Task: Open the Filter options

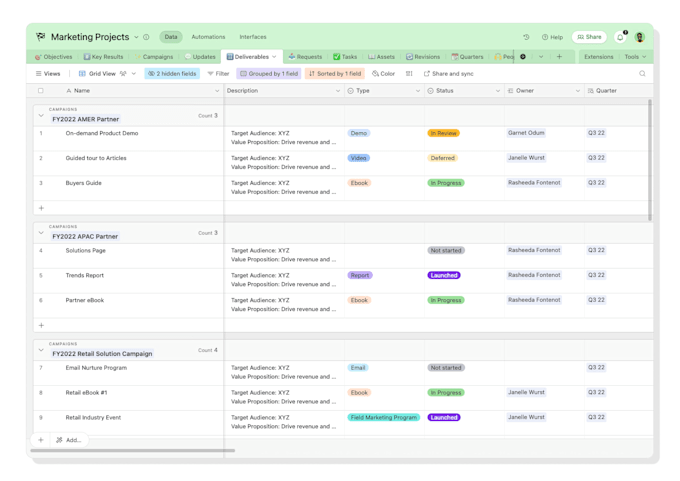Action: click(x=219, y=74)
